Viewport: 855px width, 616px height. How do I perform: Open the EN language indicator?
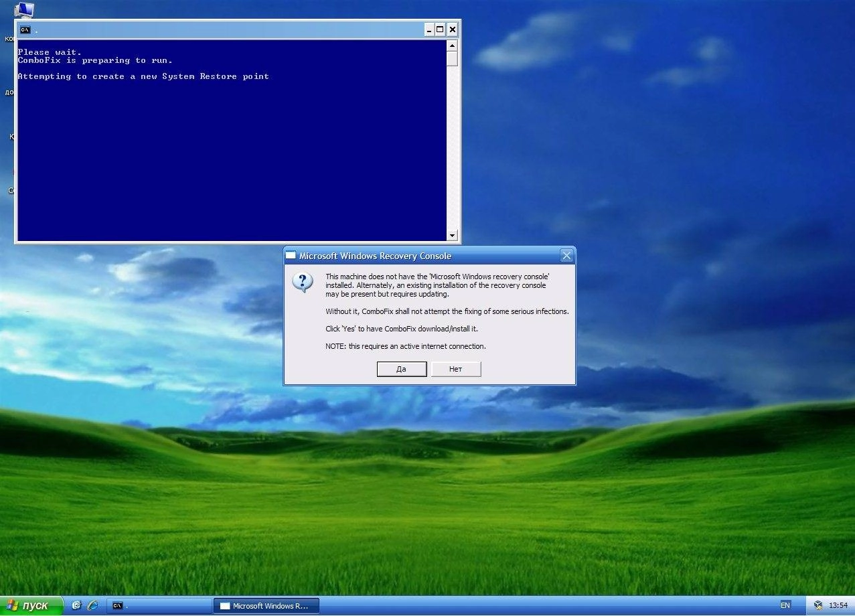(785, 605)
